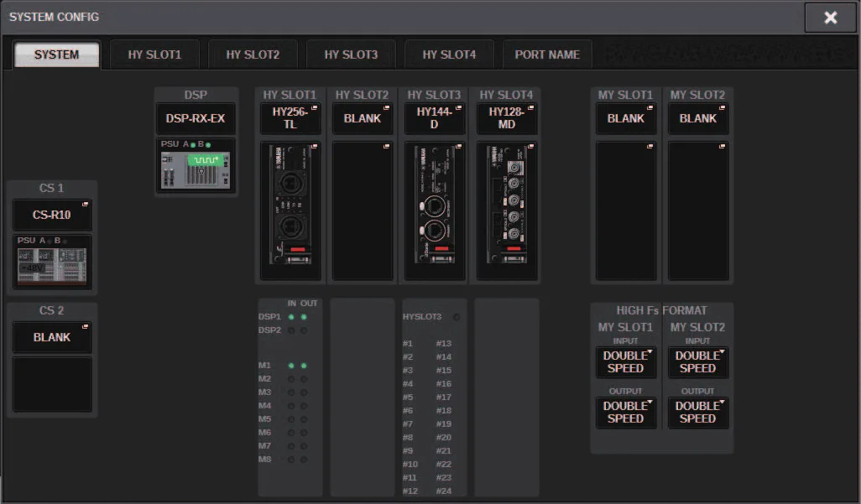Click the #13 Dante entry
This screenshot has height=504, width=861.
point(444,344)
